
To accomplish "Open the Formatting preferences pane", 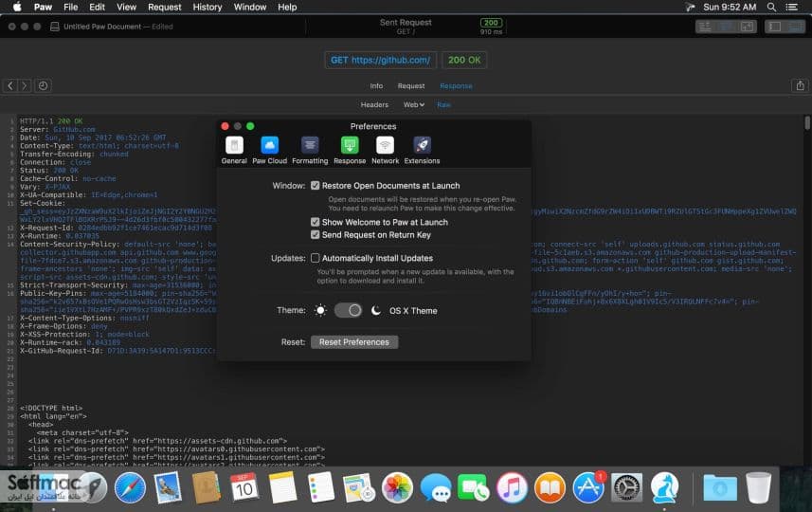I will [x=310, y=151].
